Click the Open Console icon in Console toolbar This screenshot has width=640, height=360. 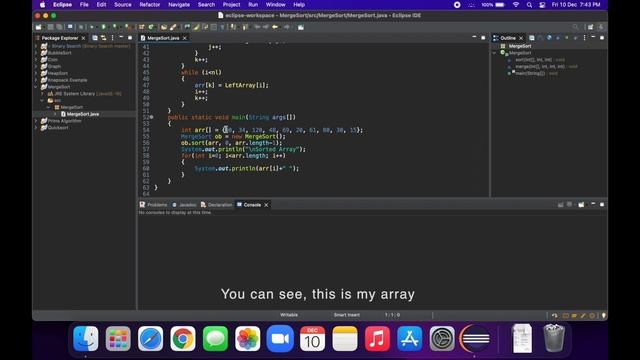(x=581, y=204)
